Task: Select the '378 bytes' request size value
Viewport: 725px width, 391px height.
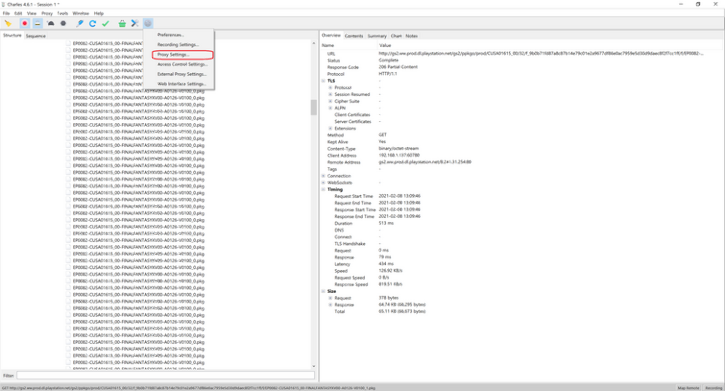Action: point(388,298)
